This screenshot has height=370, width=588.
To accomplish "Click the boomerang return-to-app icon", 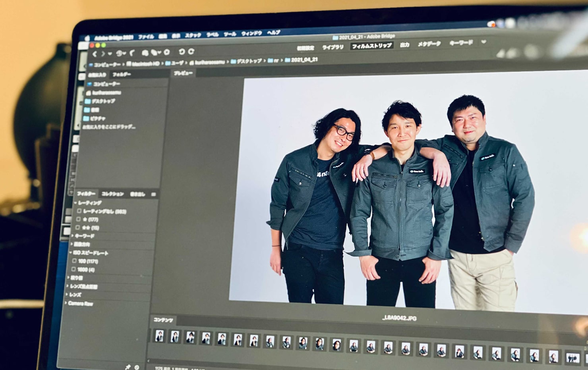I will (132, 53).
